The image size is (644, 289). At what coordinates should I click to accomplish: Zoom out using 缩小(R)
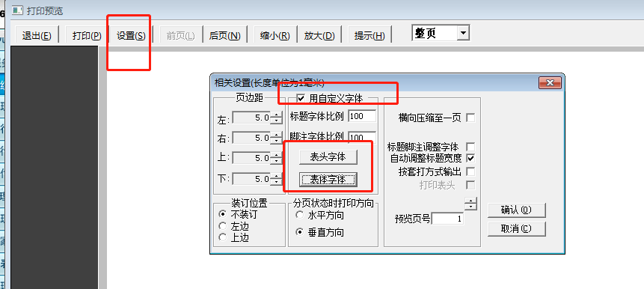point(275,35)
